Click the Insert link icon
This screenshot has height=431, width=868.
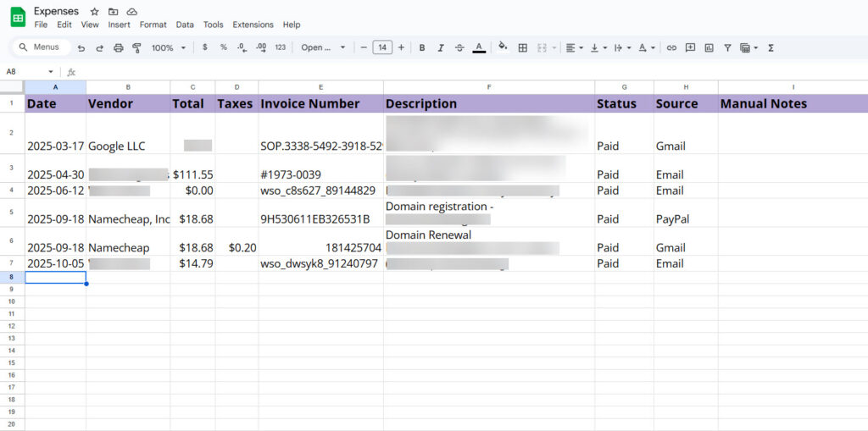point(671,48)
